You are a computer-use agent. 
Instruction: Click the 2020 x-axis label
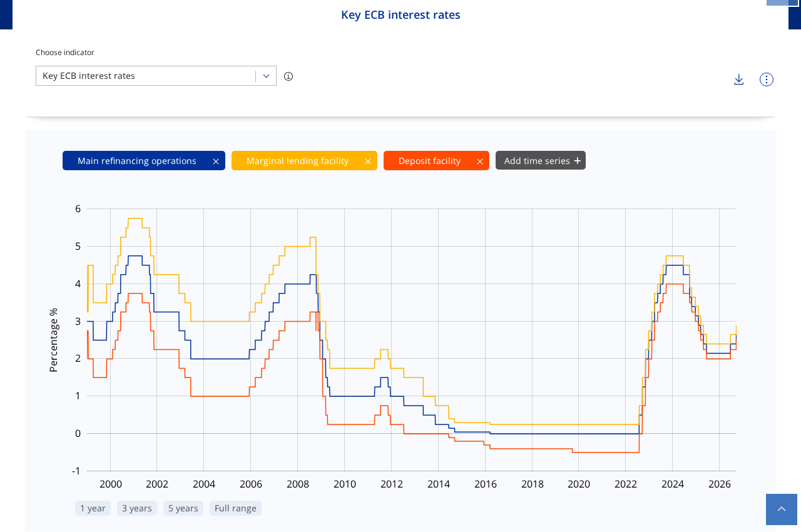(x=579, y=484)
